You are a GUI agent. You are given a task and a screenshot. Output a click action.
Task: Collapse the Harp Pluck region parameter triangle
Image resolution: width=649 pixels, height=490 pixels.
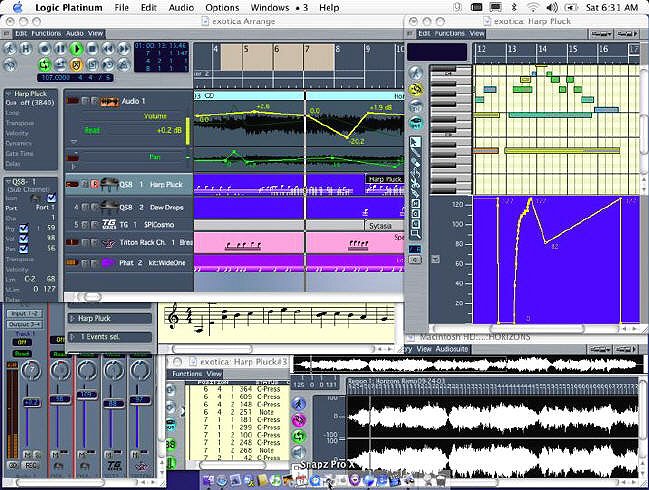[x=9, y=94]
